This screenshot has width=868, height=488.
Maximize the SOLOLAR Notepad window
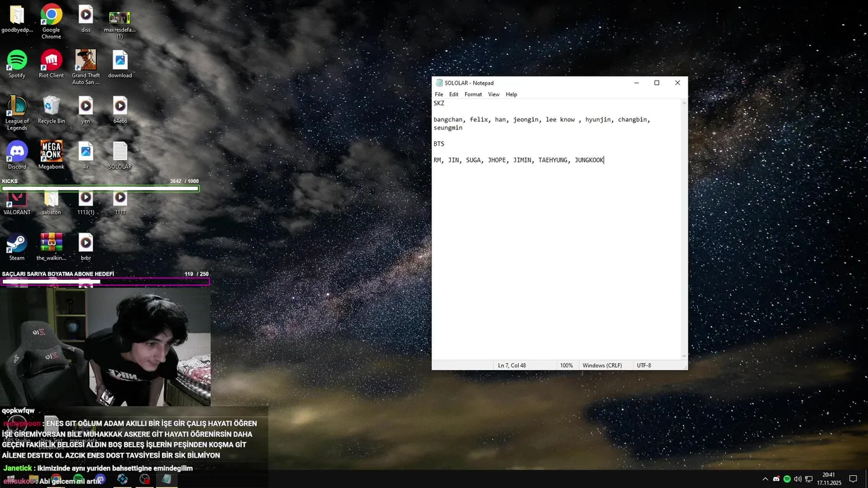pyautogui.click(x=656, y=83)
